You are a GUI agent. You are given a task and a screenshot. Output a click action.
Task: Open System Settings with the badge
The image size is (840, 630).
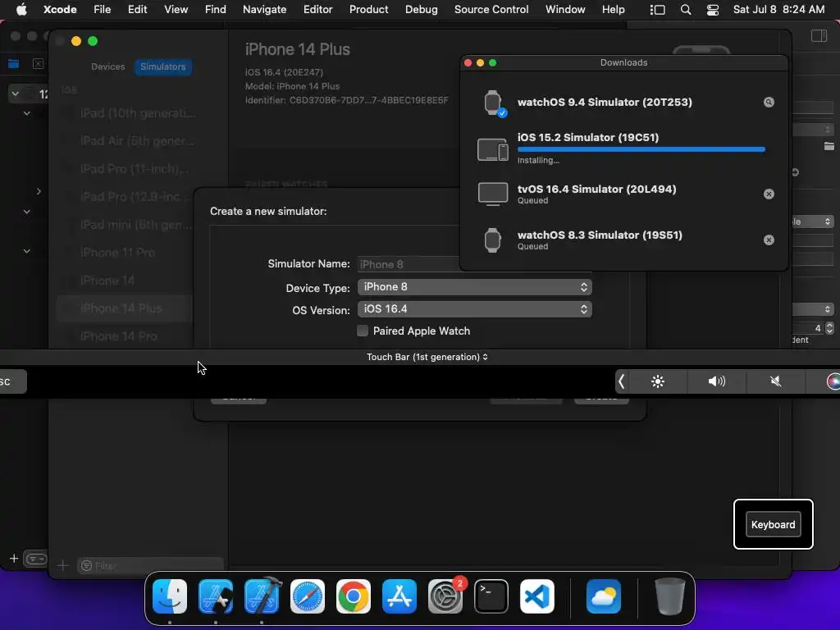tap(445, 596)
